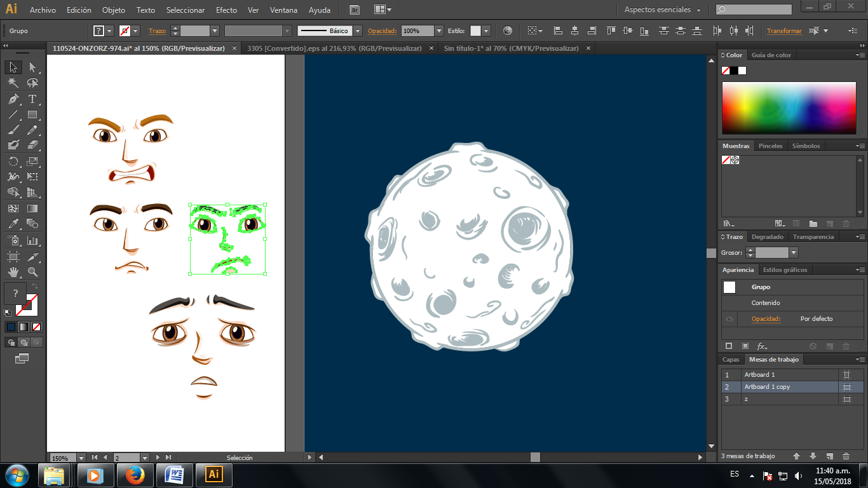Switch to Pinceles panel tab

click(770, 146)
